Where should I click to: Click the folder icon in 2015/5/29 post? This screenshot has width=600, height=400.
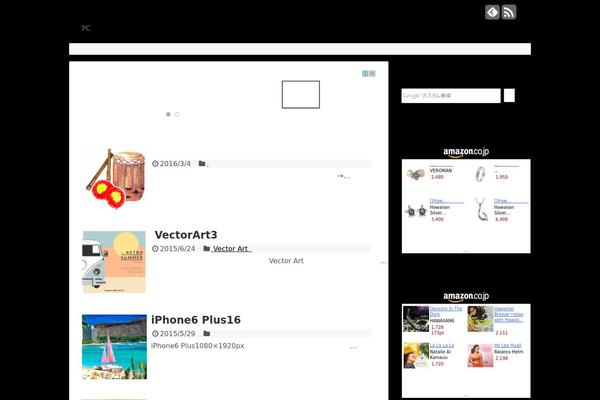tap(207, 333)
